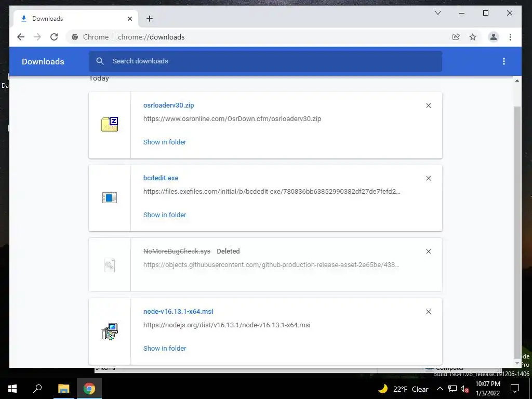Open the node-v16.13.1-x64.msi file link
This screenshot has width=532, height=399.
tap(178, 311)
